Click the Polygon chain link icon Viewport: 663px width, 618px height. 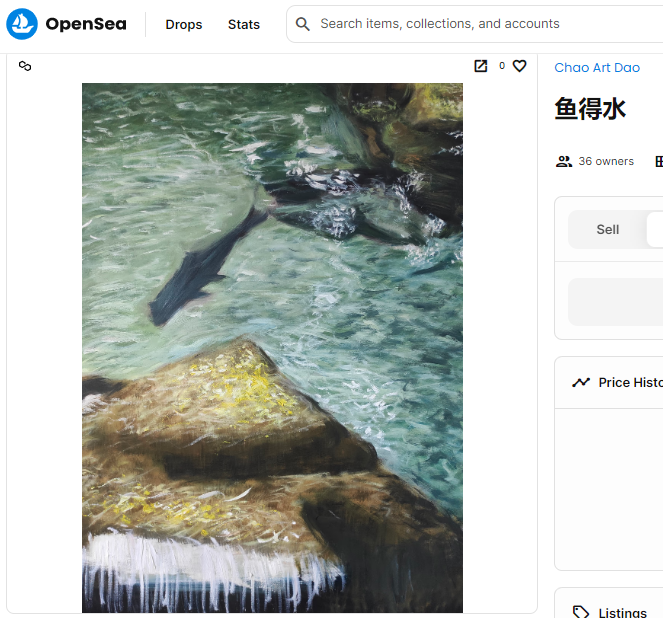(x=25, y=66)
